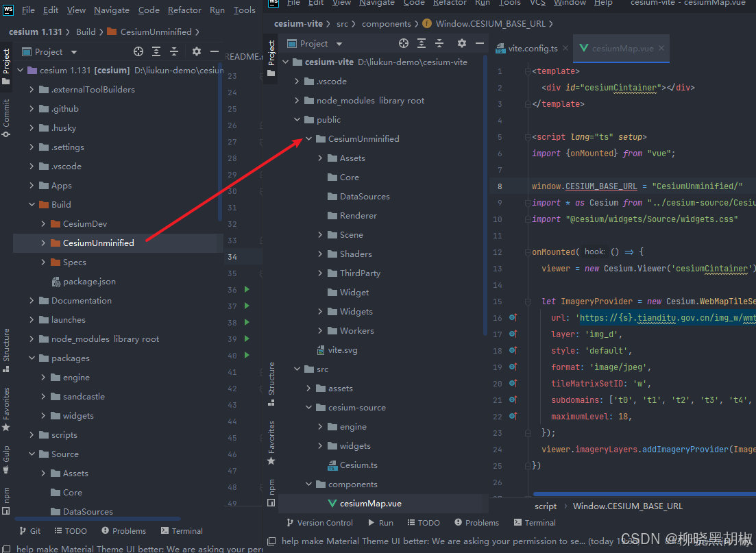
Task: Open Code menu in left window
Action: (149, 10)
